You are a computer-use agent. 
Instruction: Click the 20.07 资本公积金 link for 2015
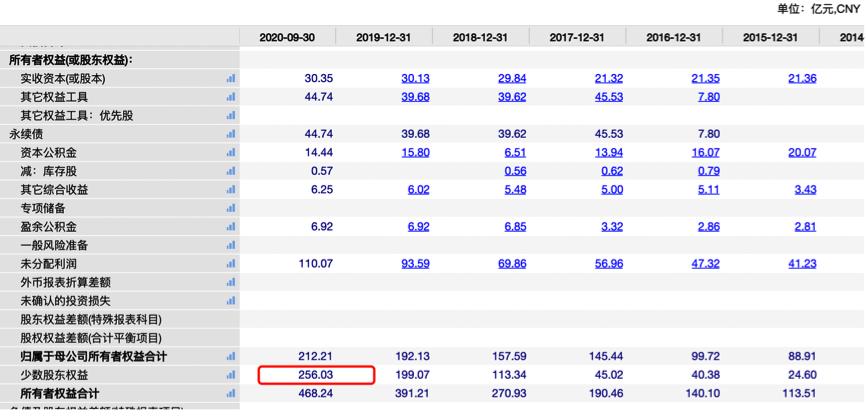click(801, 153)
